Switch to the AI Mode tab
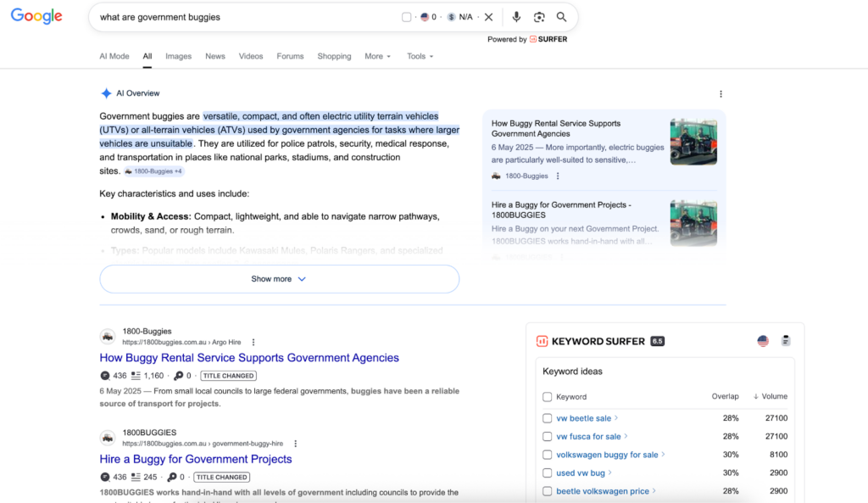This screenshot has width=868, height=503. click(114, 57)
